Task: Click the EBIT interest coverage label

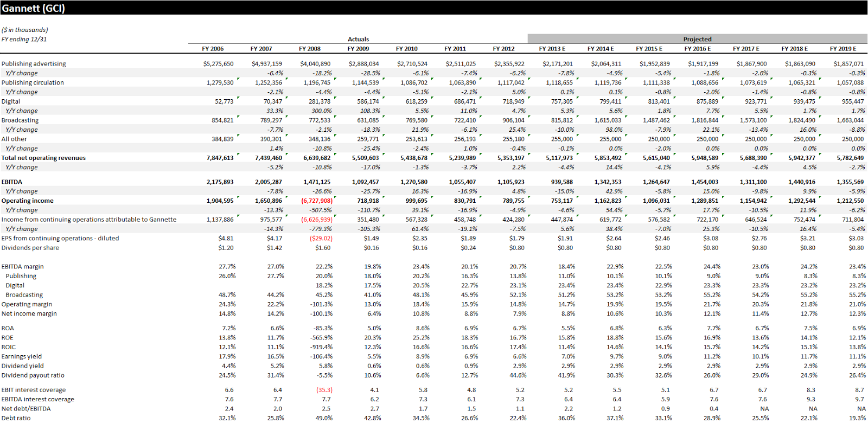Action: [x=33, y=390]
